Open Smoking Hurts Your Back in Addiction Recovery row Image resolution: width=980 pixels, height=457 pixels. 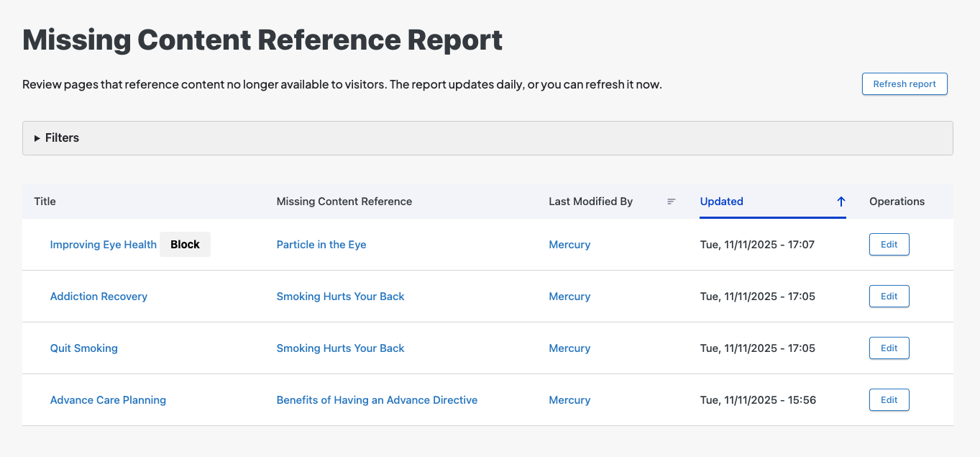[x=340, y=297]
